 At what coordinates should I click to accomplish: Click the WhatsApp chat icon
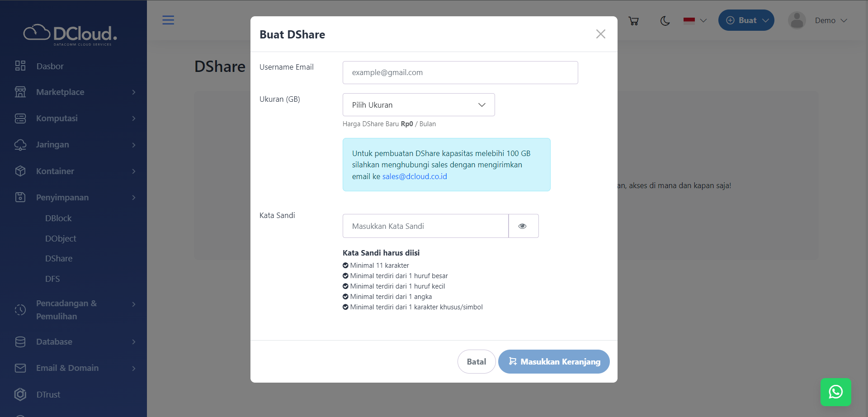[835, 392]
